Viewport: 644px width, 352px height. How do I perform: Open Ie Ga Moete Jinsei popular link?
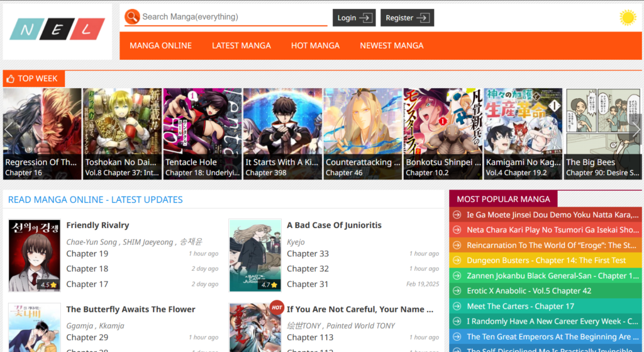(552, 215)
